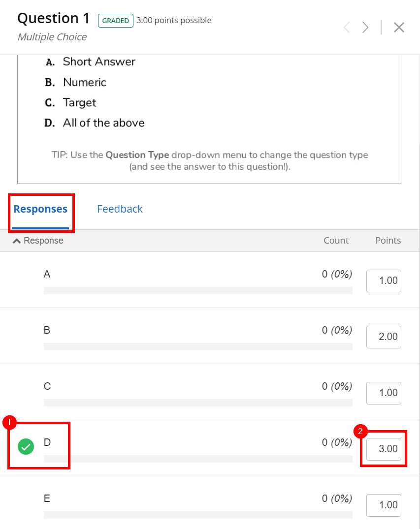Screen dimensions: 420x529
Task: Click the sort arrow beside Response header
Action: point(16,240)
